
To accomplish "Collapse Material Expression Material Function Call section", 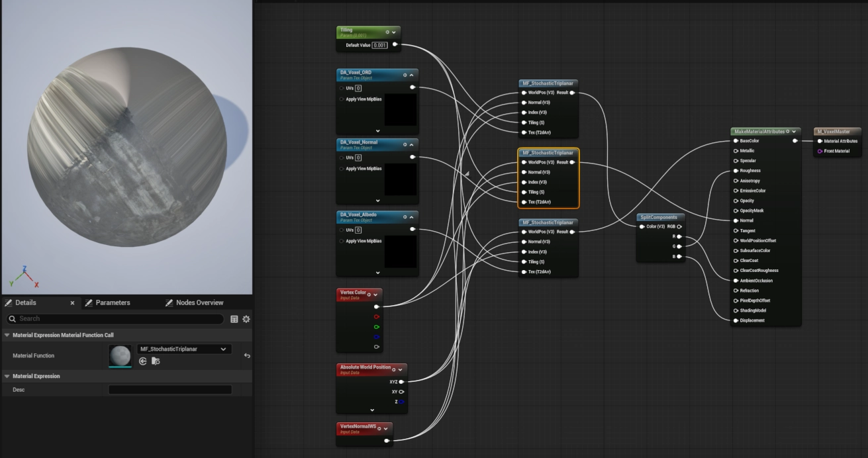I will pyautogui.click(x=7, y=335).
